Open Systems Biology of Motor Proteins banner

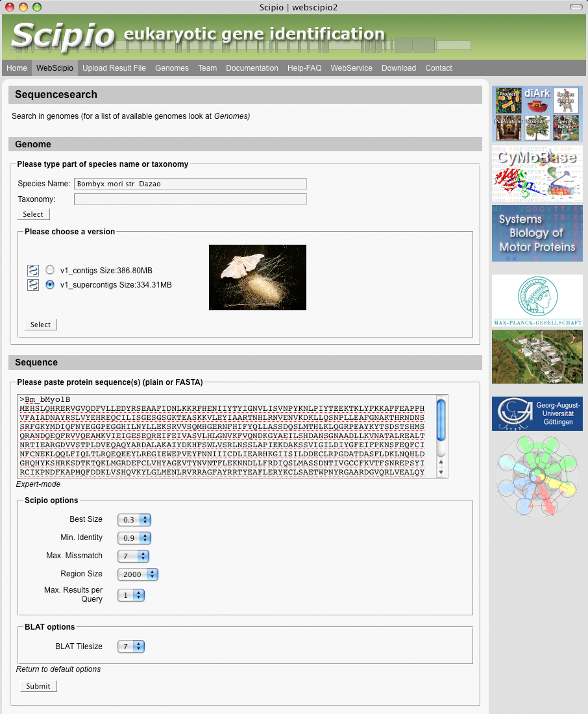537,233
